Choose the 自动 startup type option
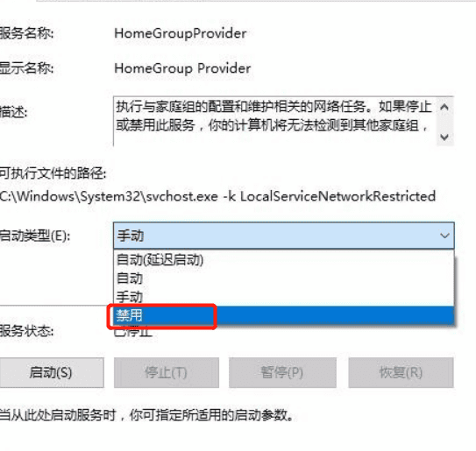The image size is (476, 451). click(283, 278)
